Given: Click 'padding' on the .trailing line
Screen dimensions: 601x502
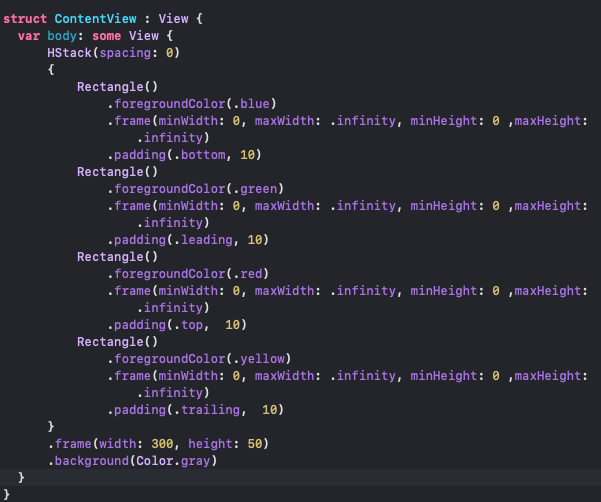Looking at the screenshot, I should click(x=140, y=410).
